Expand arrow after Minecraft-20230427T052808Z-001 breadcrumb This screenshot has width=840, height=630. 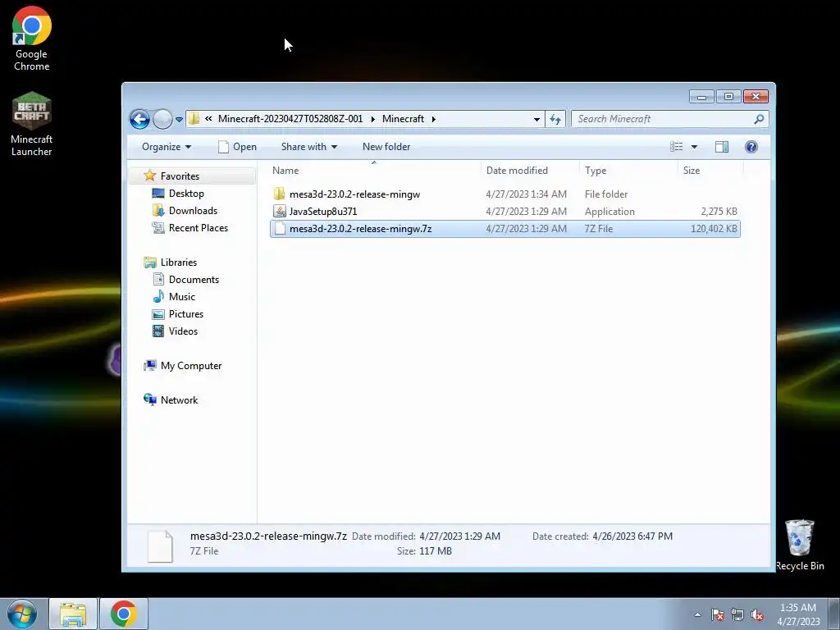(x=372, y=119)
